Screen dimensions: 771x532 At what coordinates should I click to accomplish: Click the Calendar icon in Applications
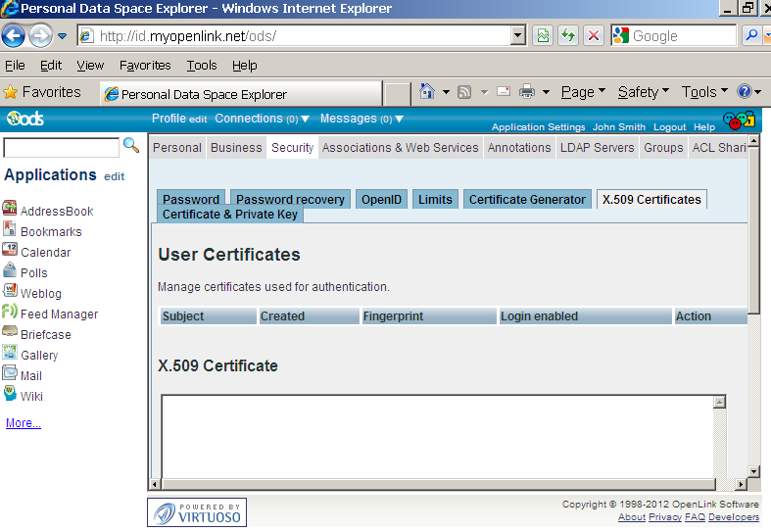10,250
